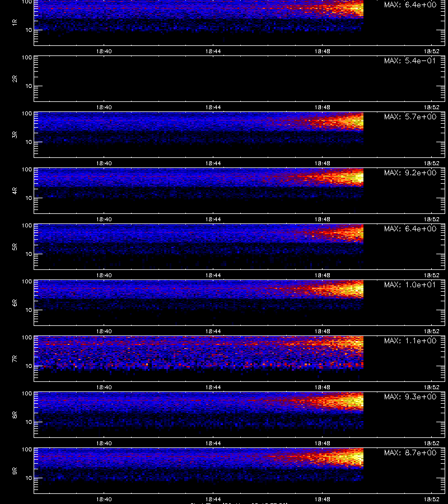The height and width of the screenshot is (504, 448).
Task: Click the 10 y-axis tick of 5R panel
Action: (x=29, y=254)
